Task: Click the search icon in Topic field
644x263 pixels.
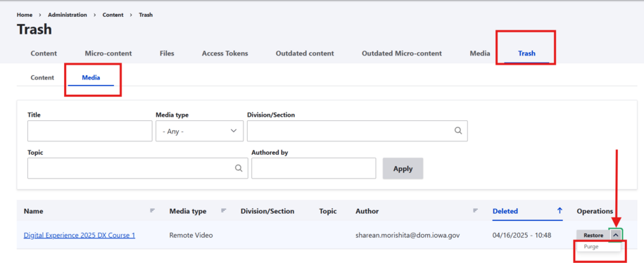Action: pos(238,168)
